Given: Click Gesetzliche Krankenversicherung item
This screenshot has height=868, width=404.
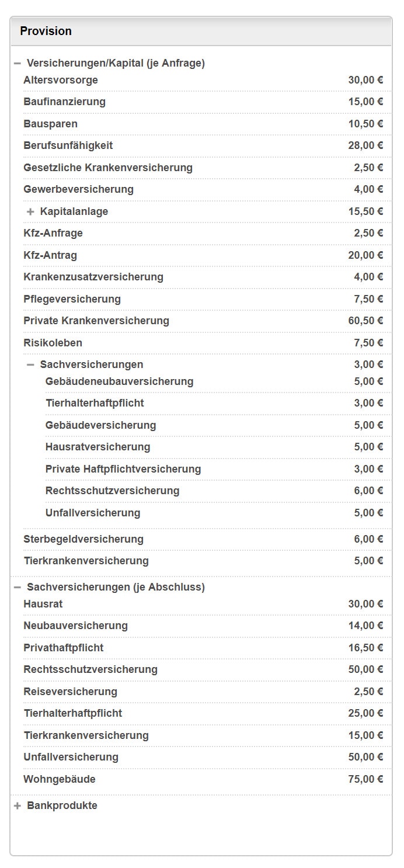Looking at the screenshot, I should coord(108,168).
